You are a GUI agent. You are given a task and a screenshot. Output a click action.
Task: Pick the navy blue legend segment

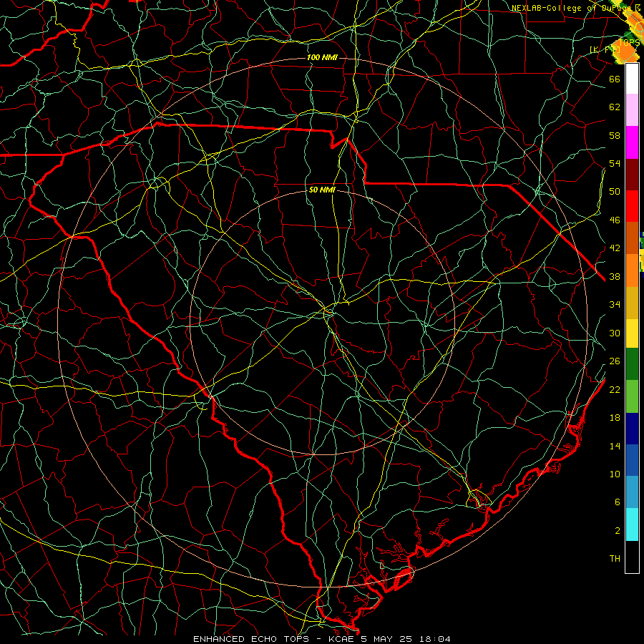click(x=632, y=429)
